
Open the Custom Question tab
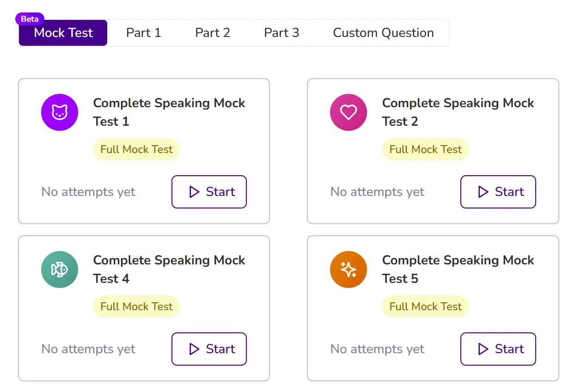383,33
